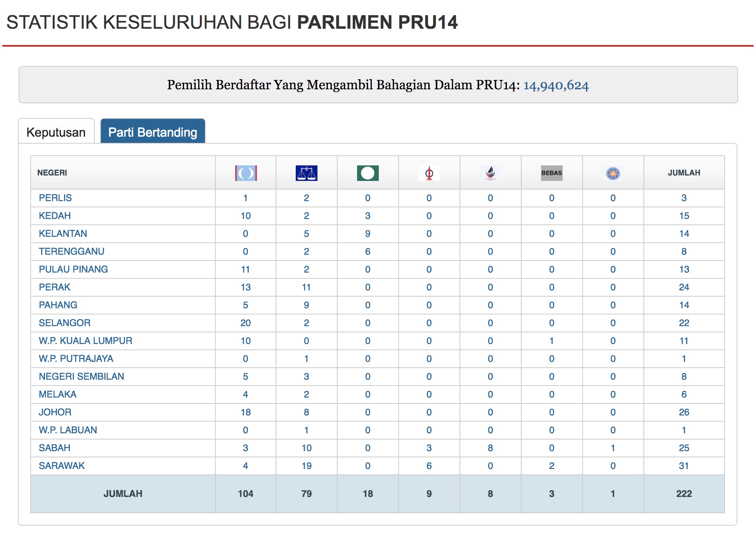
Task: Click SARAWAK row total 31
Action: tap(684, 466)
